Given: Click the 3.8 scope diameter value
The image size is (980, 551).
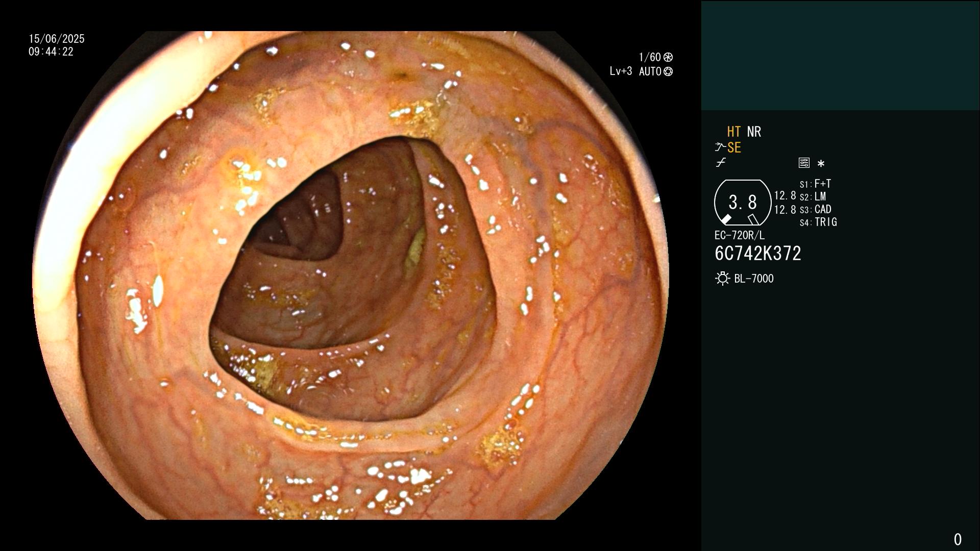Looking at the screenshot, I should coord(743,202).
